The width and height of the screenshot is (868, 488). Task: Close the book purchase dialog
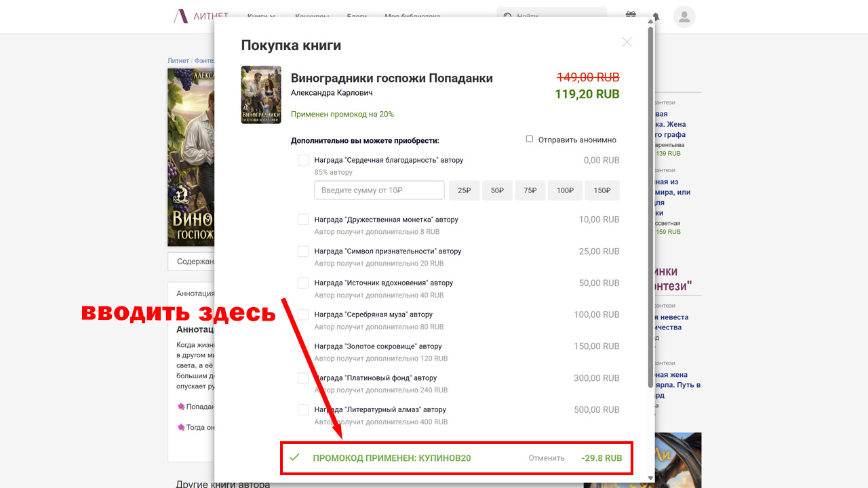pos(627,42)
